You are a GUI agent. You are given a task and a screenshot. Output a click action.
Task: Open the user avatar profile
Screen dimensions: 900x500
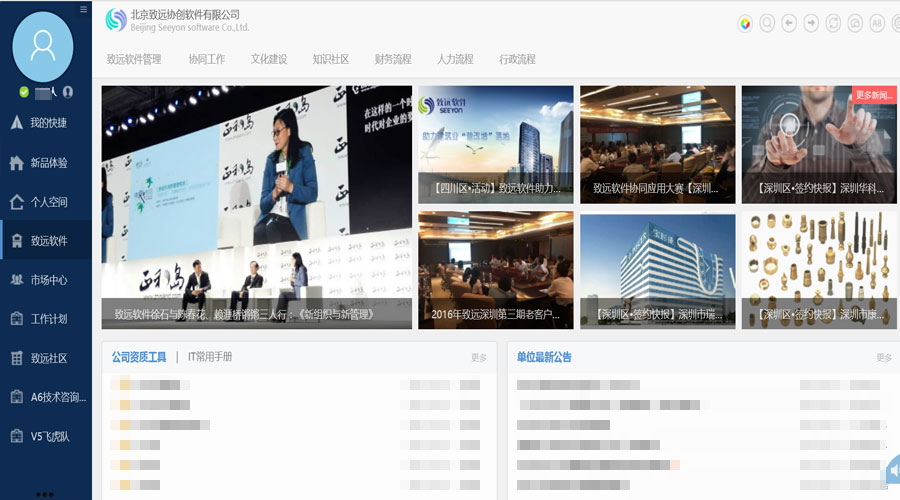(43, 47)
